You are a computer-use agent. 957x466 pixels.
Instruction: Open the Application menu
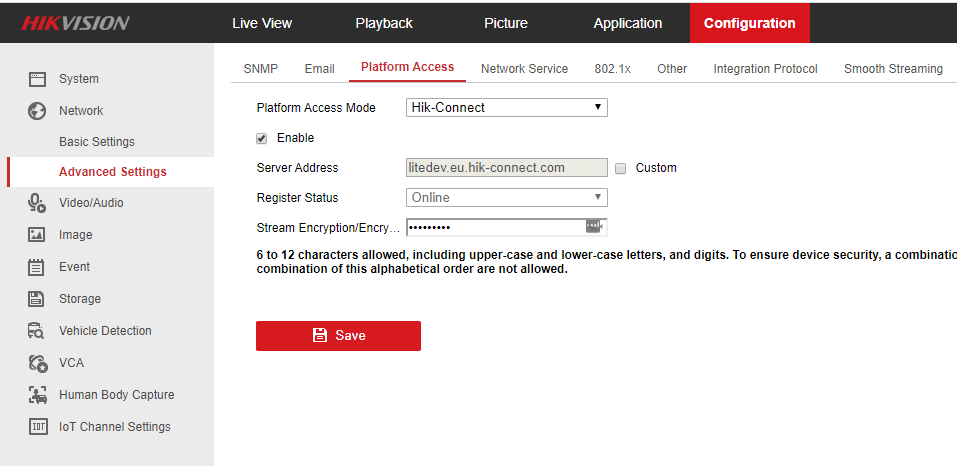coord(627,23)
